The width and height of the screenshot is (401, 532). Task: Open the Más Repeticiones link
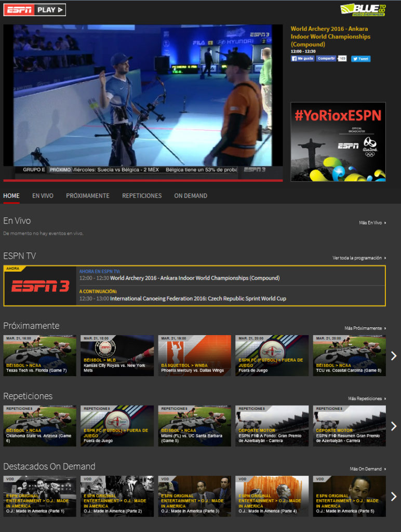coord(367,398)
